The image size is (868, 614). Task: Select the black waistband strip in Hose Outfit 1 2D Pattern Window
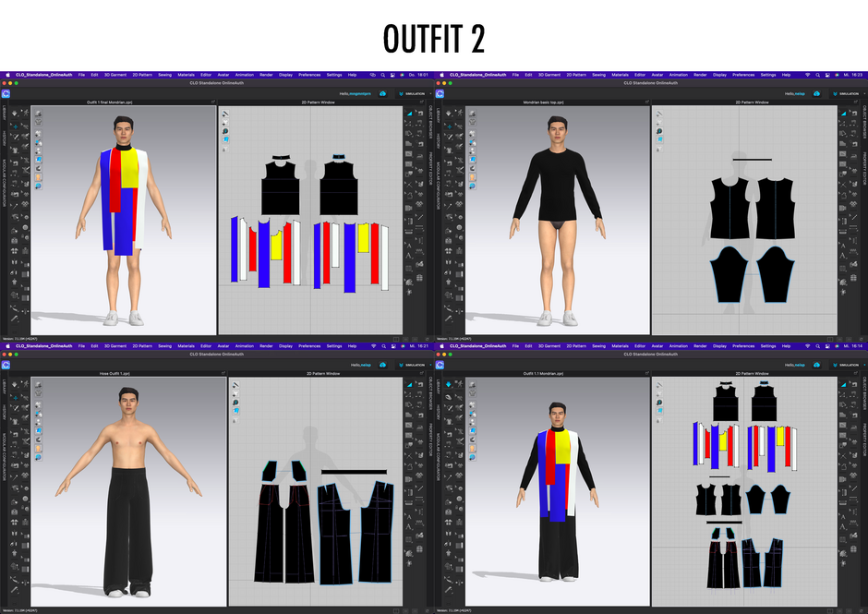(354, 472)
